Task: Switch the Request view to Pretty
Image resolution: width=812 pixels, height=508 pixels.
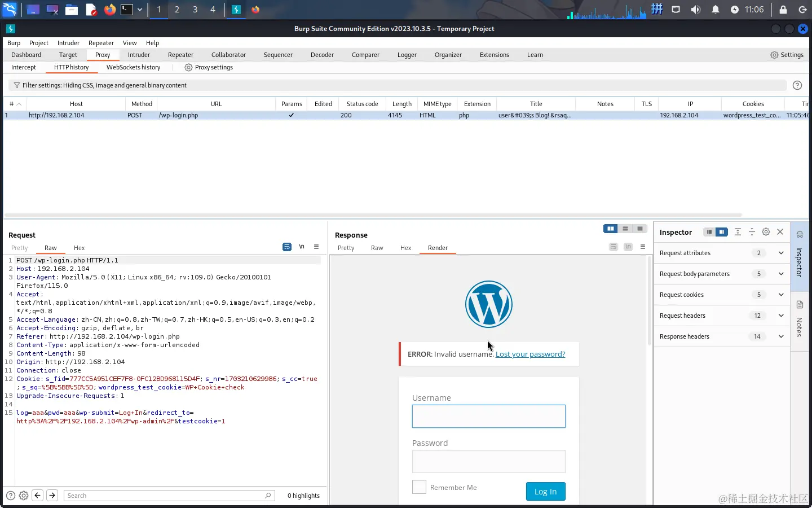Action: (19, 248)
